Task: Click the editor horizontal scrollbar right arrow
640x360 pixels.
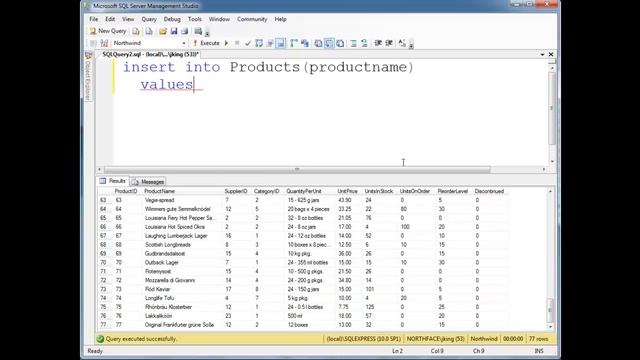Action: 544,169
